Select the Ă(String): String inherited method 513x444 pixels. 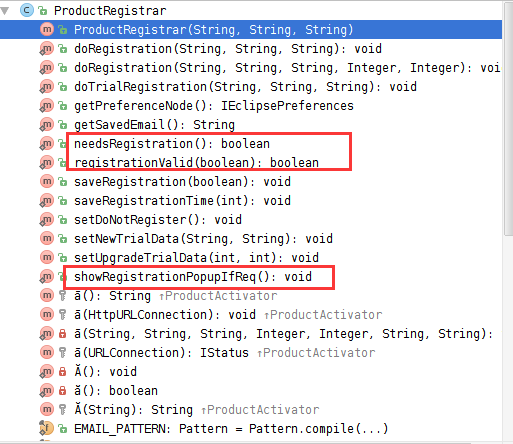click(x=133, y=410)
